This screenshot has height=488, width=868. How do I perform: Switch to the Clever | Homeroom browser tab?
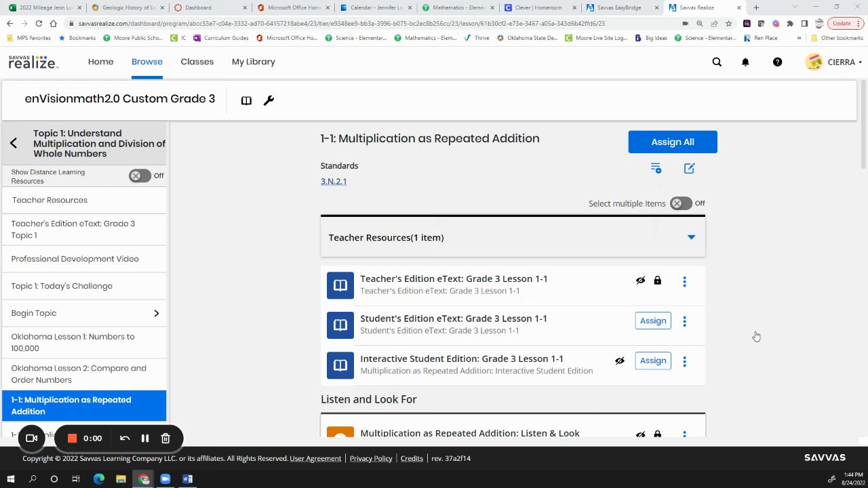[x=540, y=7]
